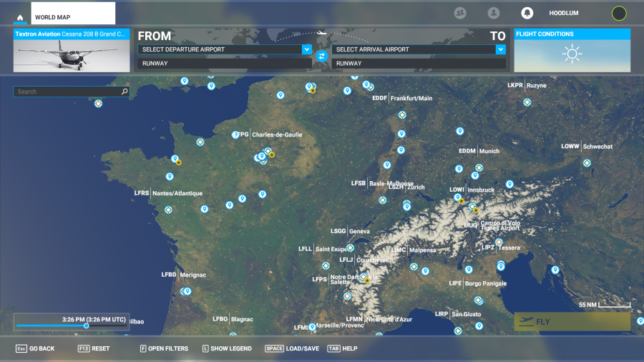Select the LIPZ Tessera airport label

pos(501,248)
